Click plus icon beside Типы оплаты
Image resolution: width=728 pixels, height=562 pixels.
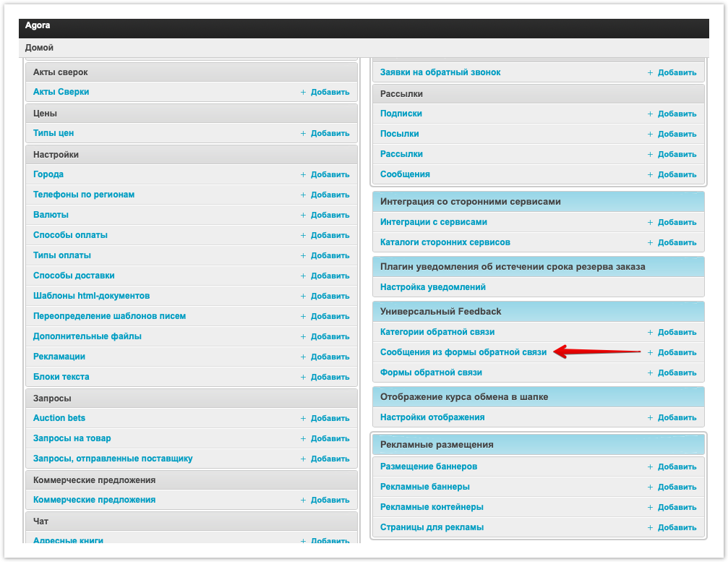(303, 255)
